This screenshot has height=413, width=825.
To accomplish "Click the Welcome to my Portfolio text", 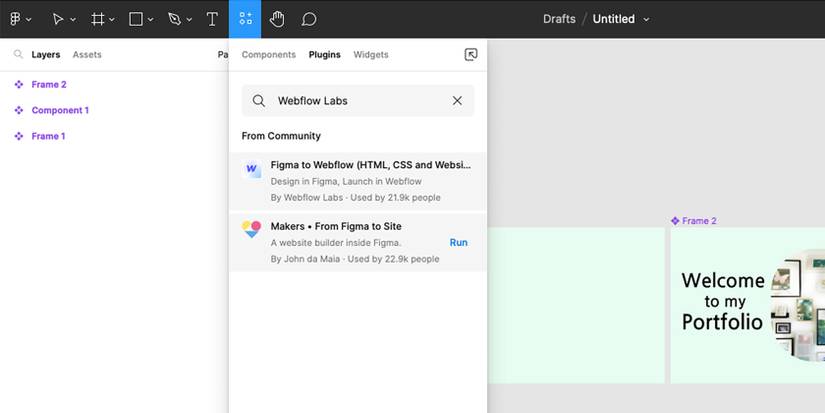I will (x=722, y=301).
